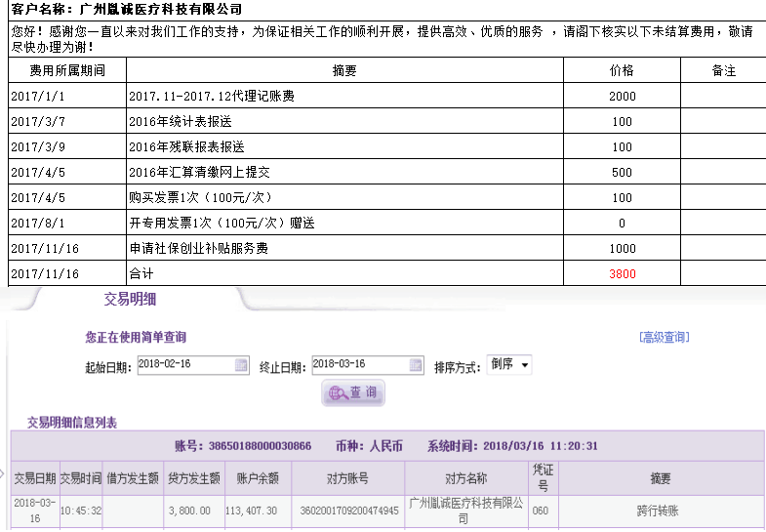Open the 高级查询 advanced query link
The width and height of the screenshot is (766, 532).
click(x=665, y=337)
